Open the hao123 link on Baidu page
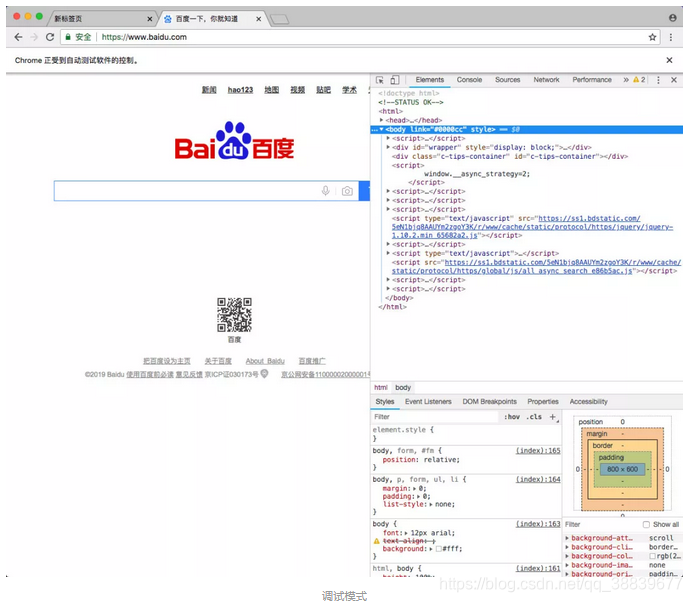 tap(241, 90)
